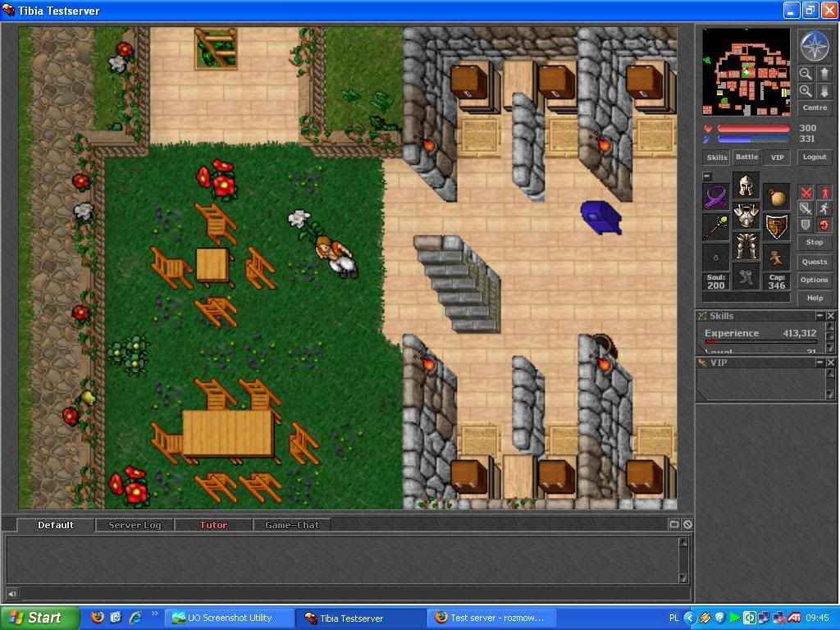Select the plate armor slot
The width and height of the screenshot is (840, 630).
pyautogui.click(x=746, y=216)
